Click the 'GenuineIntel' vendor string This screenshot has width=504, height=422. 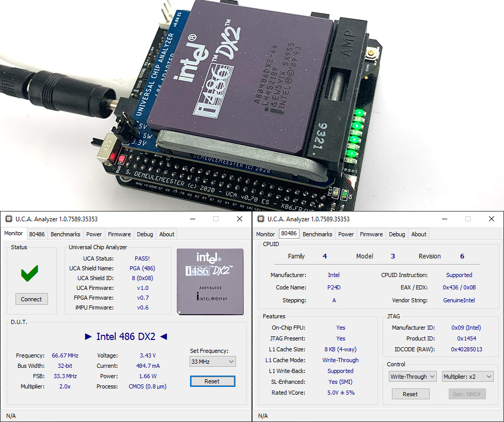click(x=459, y=300)
